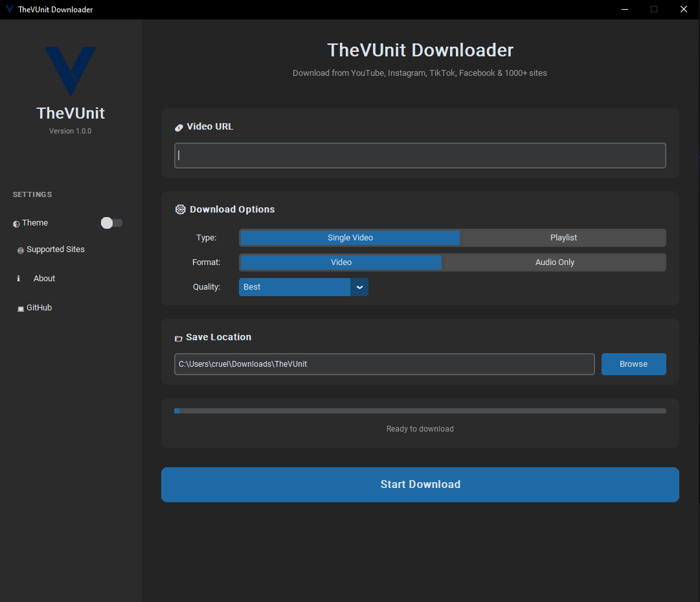Click the download progress bar
The image size is (700, 602).
(x=420, y=411)
